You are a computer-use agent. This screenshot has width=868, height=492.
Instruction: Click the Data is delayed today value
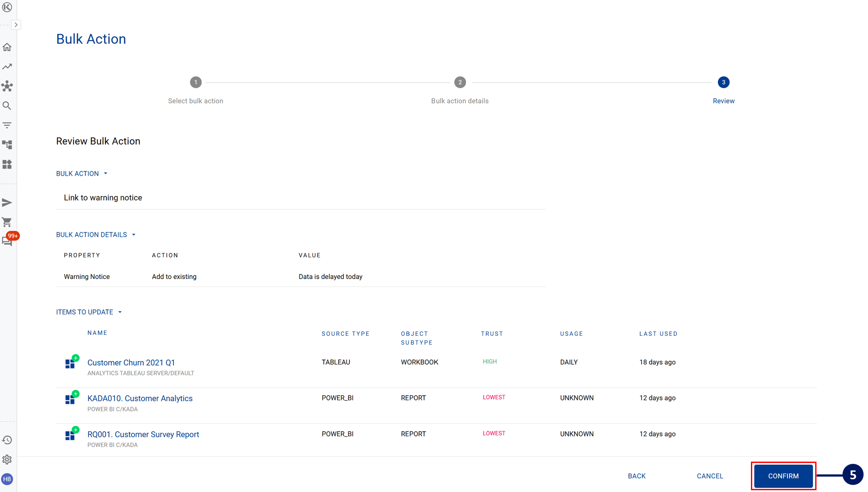coord(331,277)
